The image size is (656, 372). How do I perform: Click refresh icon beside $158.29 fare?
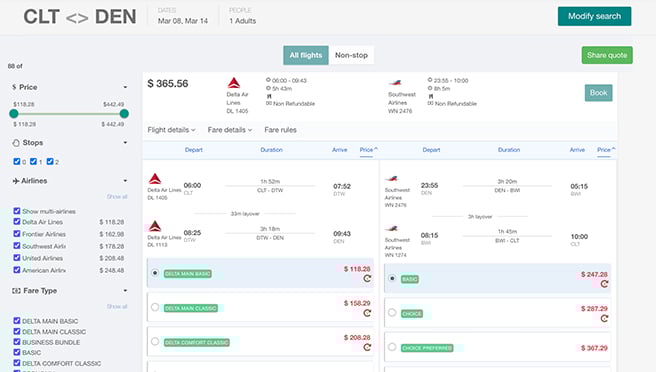coord(367,313)
